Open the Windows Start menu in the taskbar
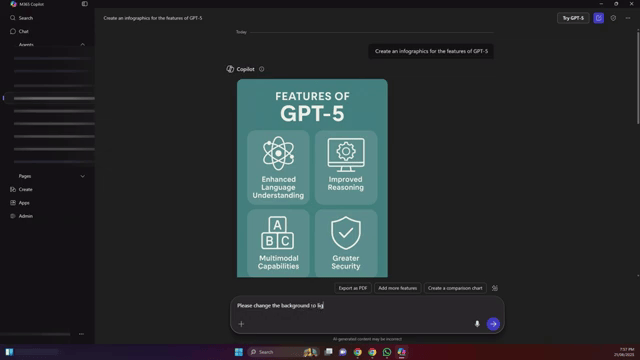Image resolution: width=640 pixels, height=360 pixels. (x=239, y=352)
